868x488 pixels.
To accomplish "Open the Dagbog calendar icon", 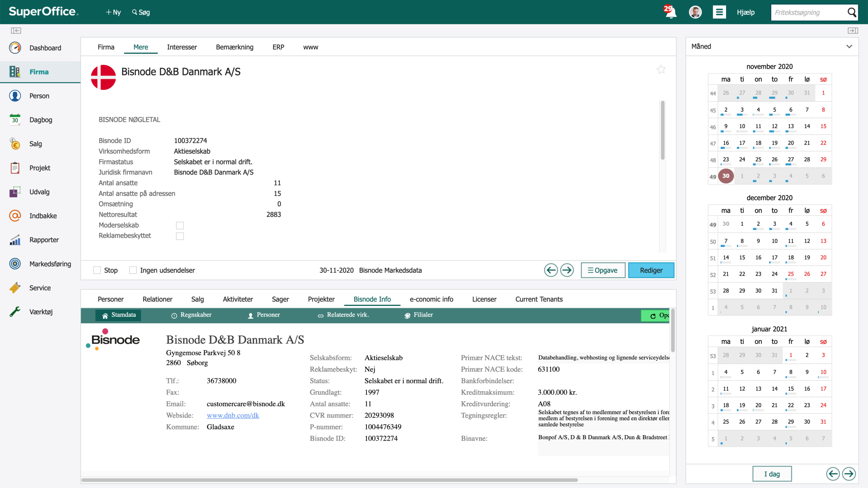I will tap(15, 120).
